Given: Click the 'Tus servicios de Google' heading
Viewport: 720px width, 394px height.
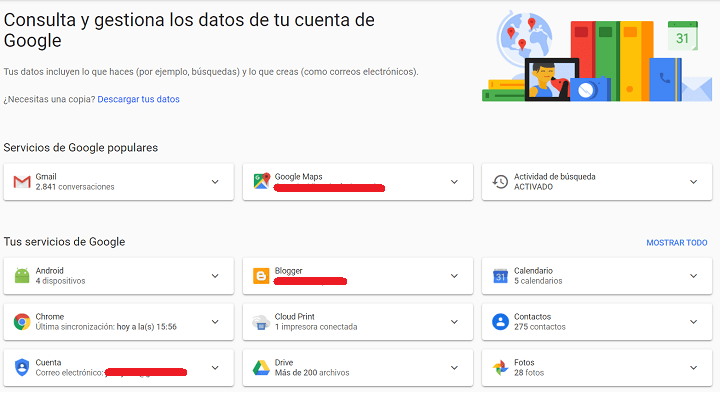Looking at the screenshot, I should point(64,242).
